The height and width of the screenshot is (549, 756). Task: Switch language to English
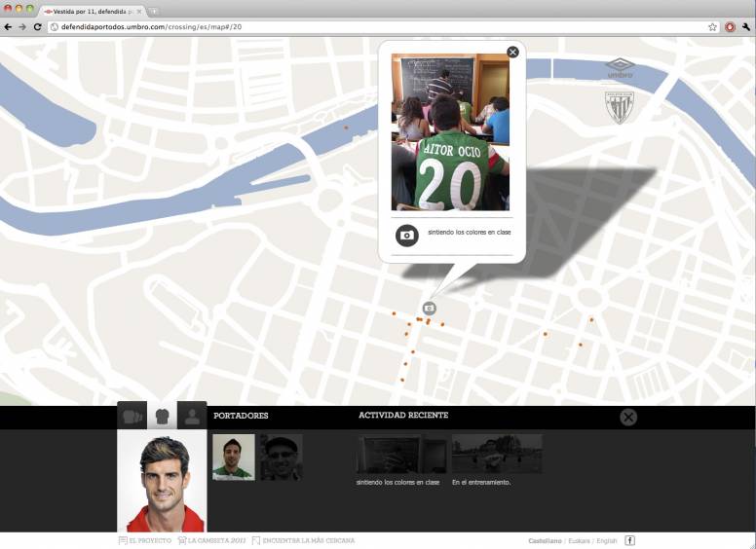tap(607, 541)
